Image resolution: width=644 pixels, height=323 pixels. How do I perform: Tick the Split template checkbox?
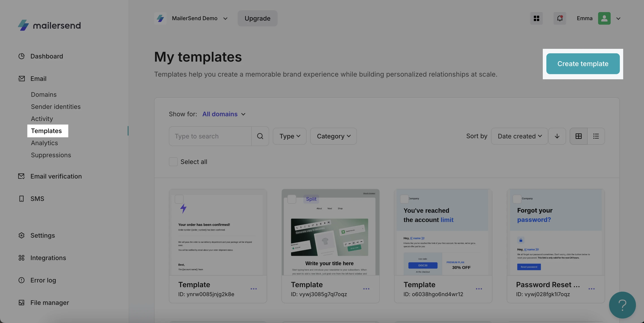[x=292, y=199]
